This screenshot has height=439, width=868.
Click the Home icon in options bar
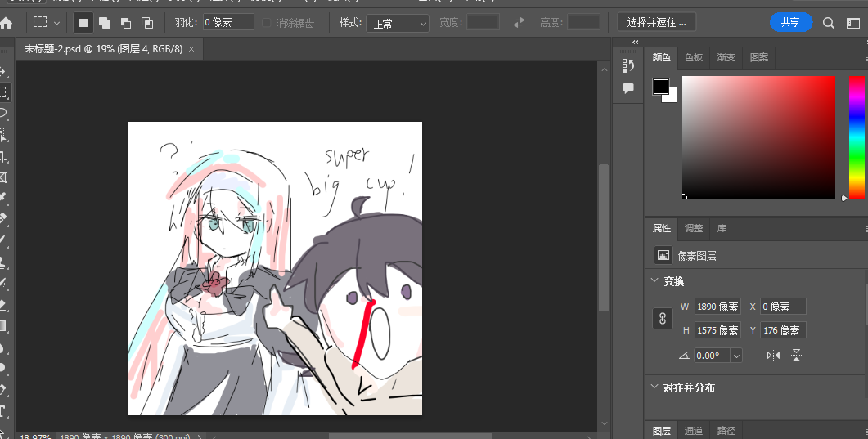pyautogui.click(x=7, y=23)
